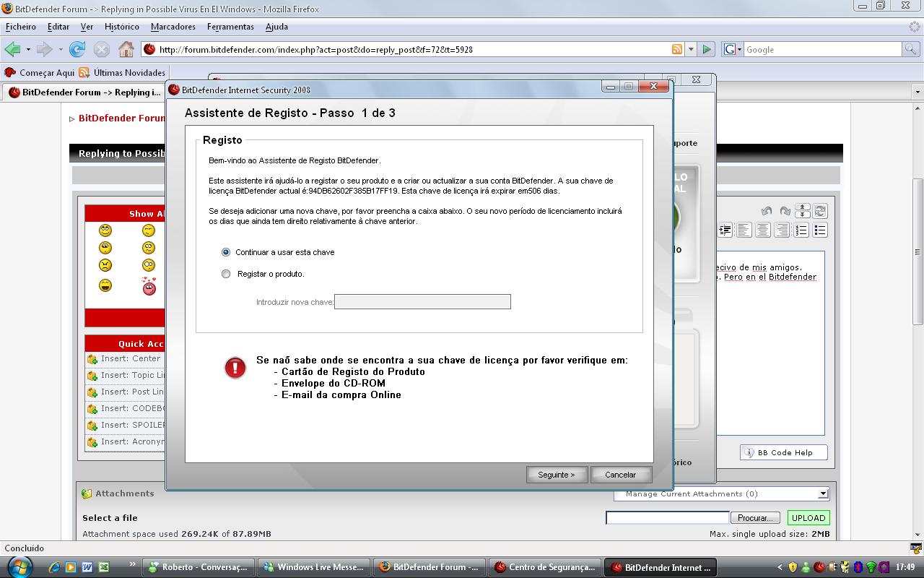Click the attachment file path field

667,517
